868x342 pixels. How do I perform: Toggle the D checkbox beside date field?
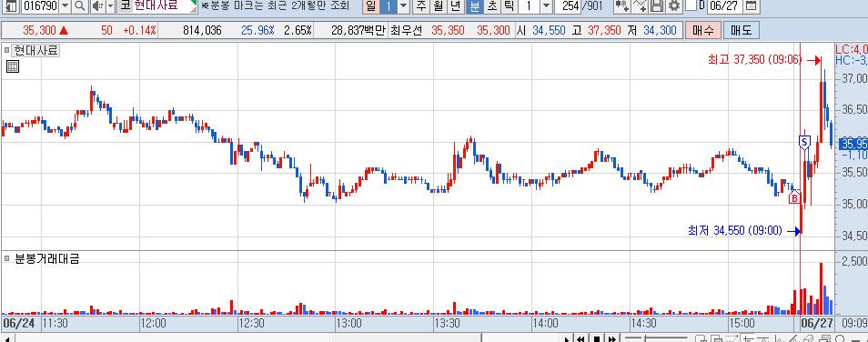pos(691,5)
